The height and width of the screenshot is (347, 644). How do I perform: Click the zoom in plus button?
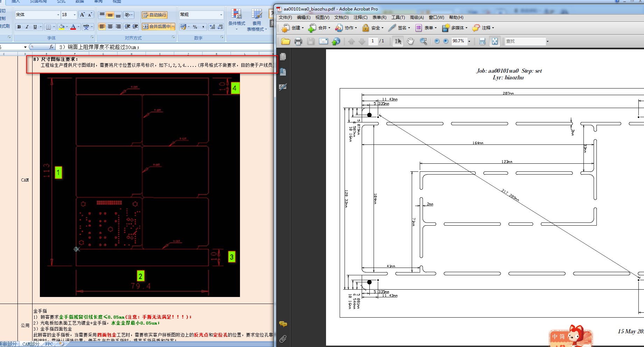[446, 41]
